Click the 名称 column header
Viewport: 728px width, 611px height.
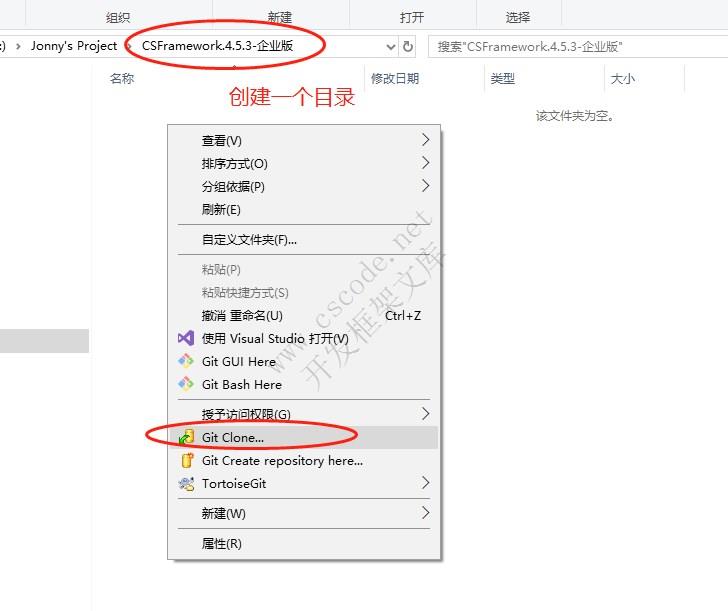coord(122,79)
